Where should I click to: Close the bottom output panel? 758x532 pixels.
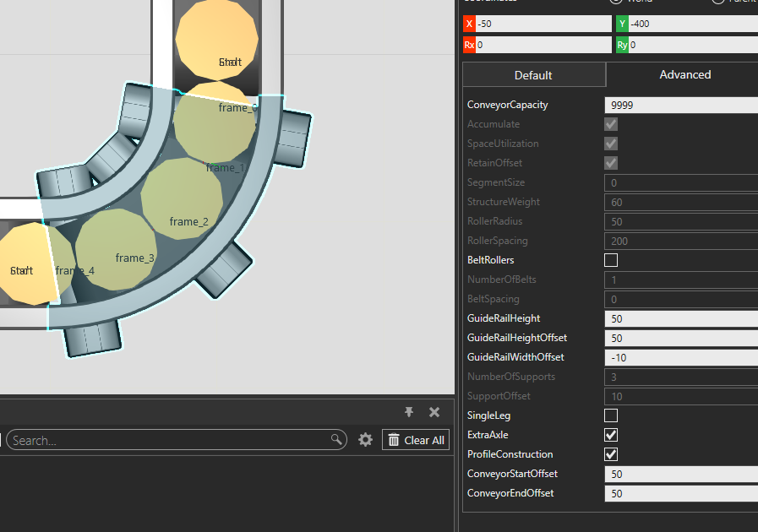tap(434, 412)
